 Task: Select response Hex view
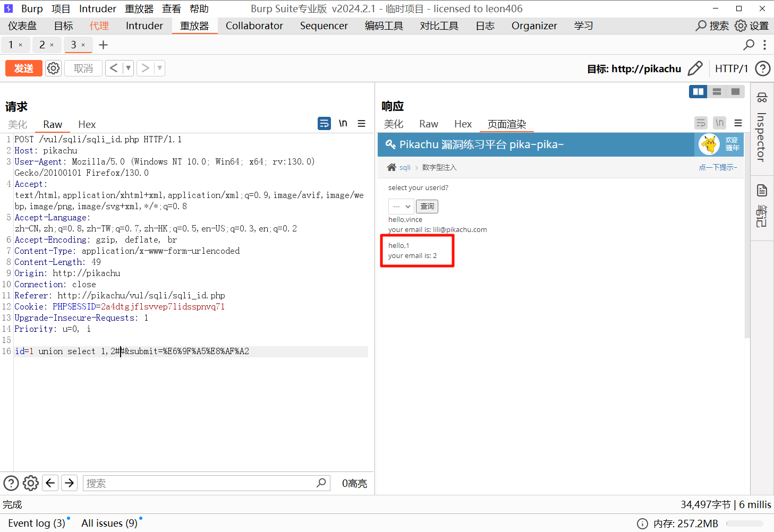(x=463, y=124)
